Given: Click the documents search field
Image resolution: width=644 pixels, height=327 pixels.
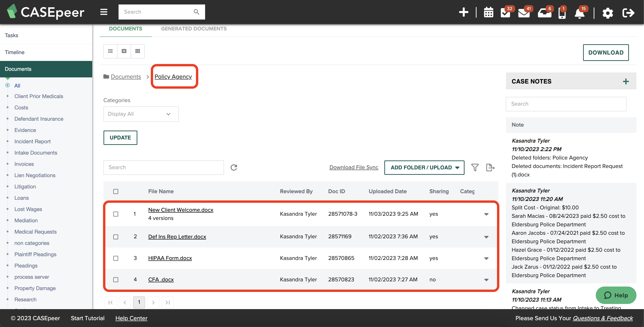Looking at the screenshot, I should 163,167.
